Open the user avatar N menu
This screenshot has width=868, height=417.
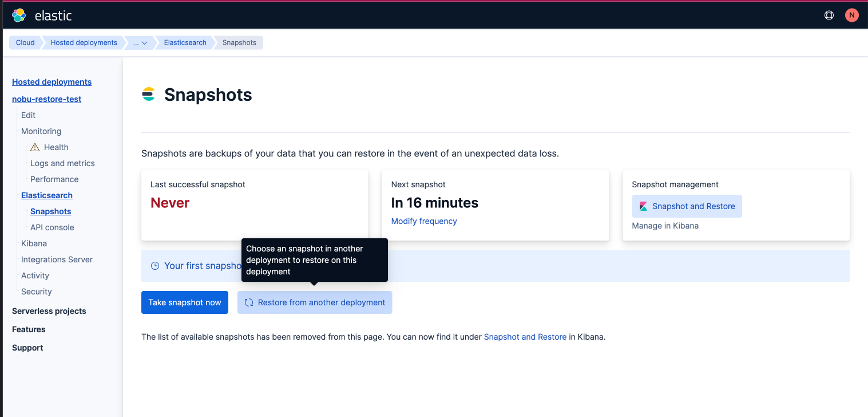[851, 15]
